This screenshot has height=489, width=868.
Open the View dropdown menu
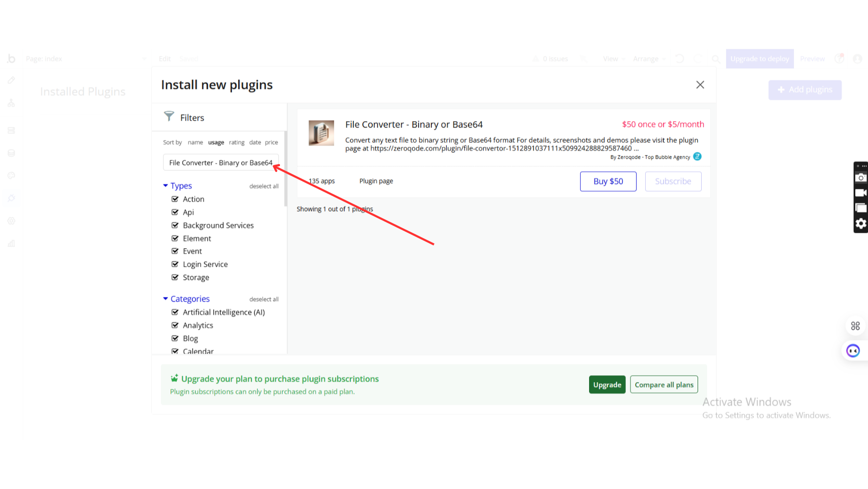(614, 59)
